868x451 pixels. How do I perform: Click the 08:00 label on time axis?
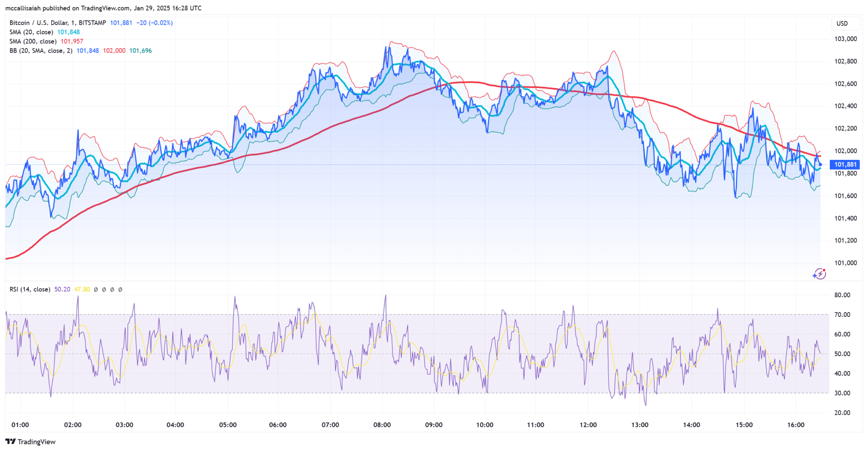382,425
